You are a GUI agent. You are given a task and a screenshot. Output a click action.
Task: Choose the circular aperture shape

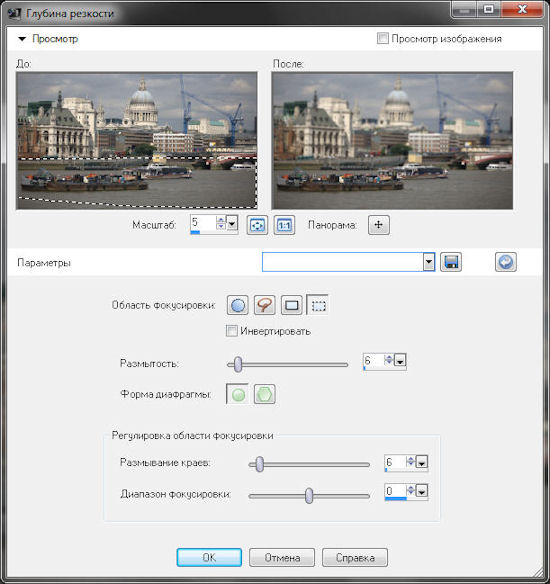tap(238, 394)
